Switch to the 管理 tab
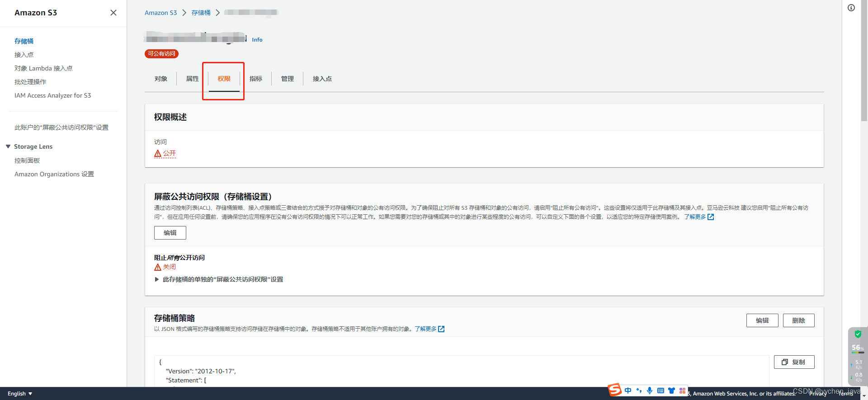Screen dimensions: 868x400 (288, 79)
